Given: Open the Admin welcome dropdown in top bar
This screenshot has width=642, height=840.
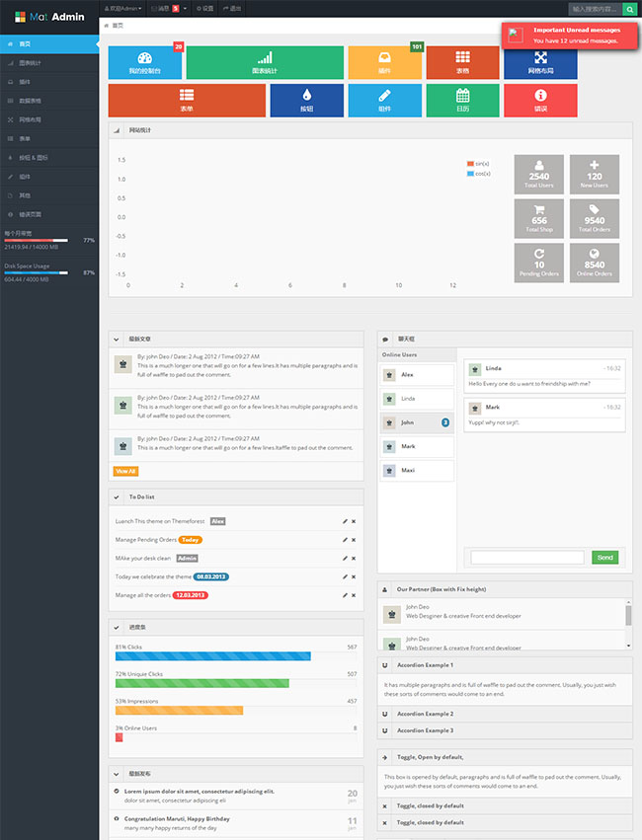Looking at the screenshot, I should 124,8.
